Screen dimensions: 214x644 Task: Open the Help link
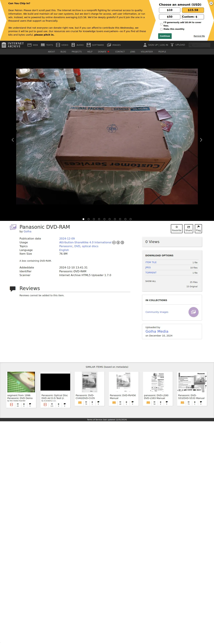pos(90,52)
